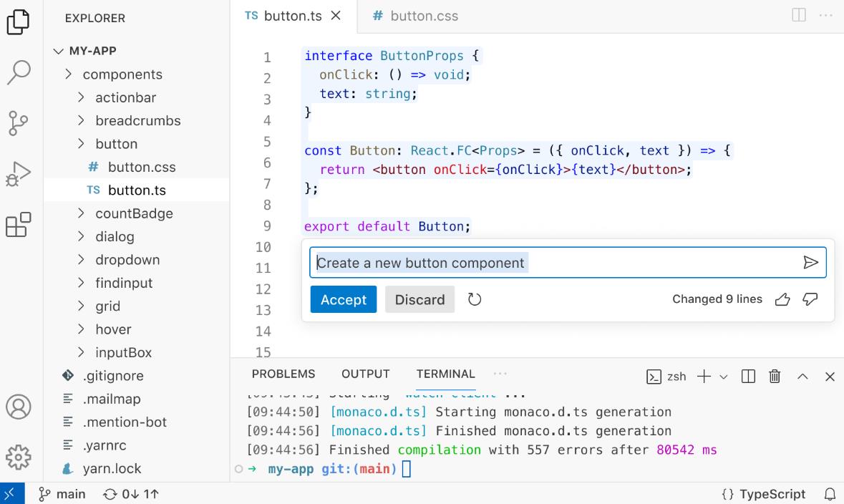Create a new terminal with plus icon
844x504 pixels.
click(x=704, y=377)
